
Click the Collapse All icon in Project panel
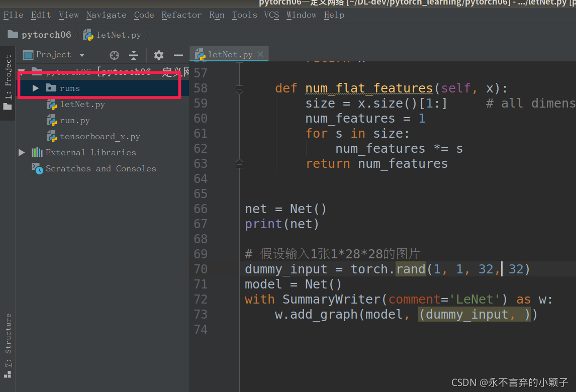(134, 55)
